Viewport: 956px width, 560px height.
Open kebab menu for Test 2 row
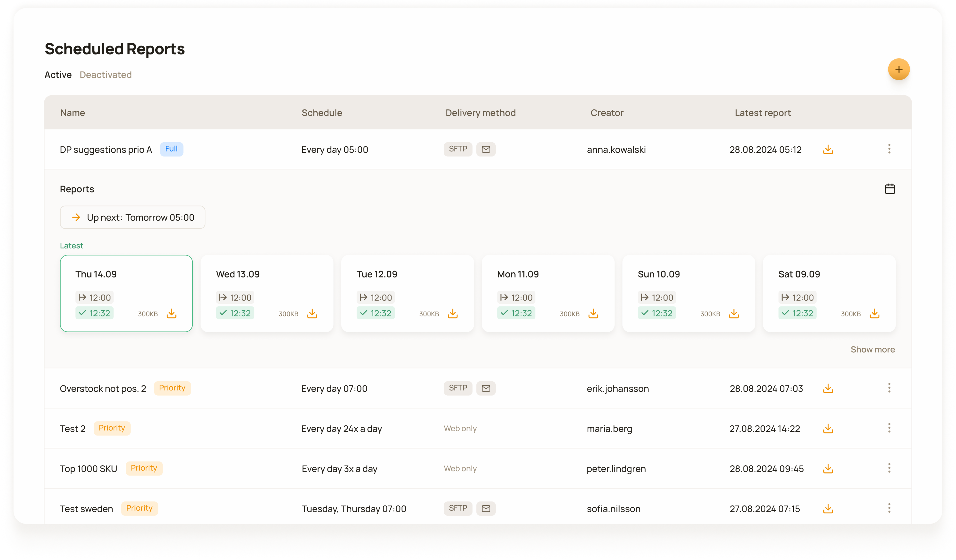tap(889, 428)
